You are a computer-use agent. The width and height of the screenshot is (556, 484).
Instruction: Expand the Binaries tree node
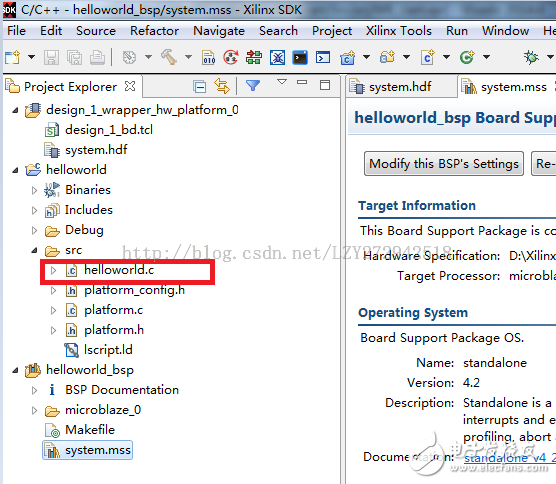pos(34,190)
